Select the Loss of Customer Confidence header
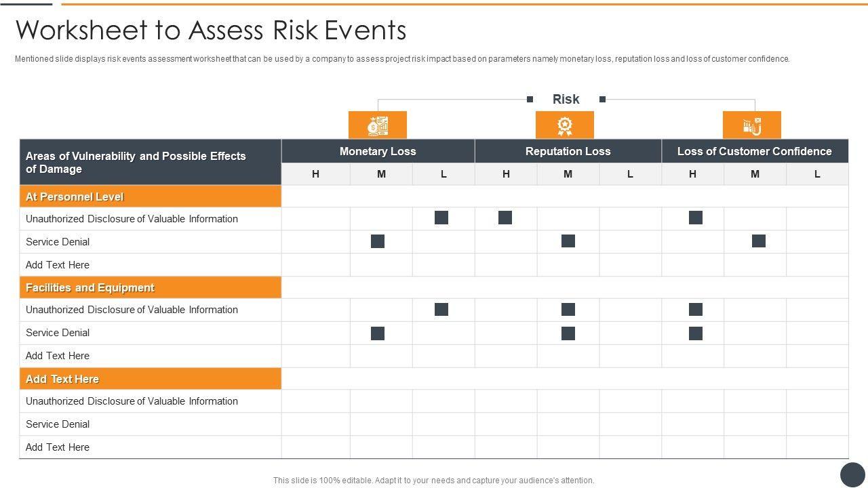868x488 pixels. (755, 151)
